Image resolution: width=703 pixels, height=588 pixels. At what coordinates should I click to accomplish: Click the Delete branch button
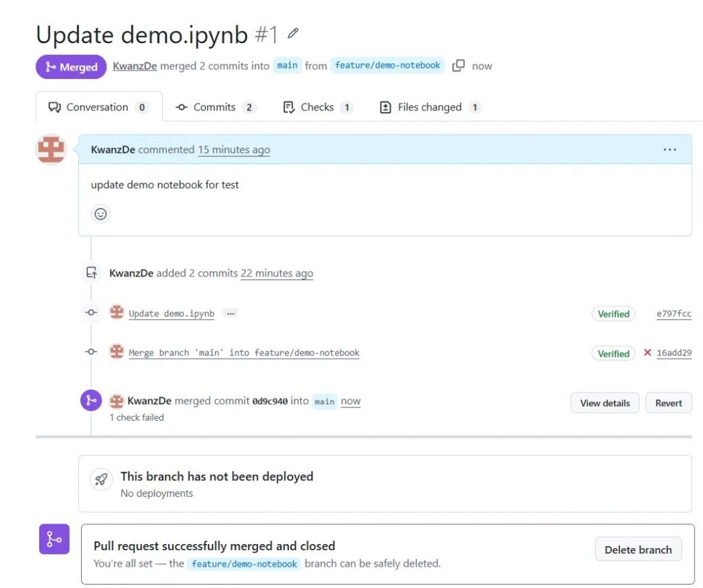coord(638,550)
